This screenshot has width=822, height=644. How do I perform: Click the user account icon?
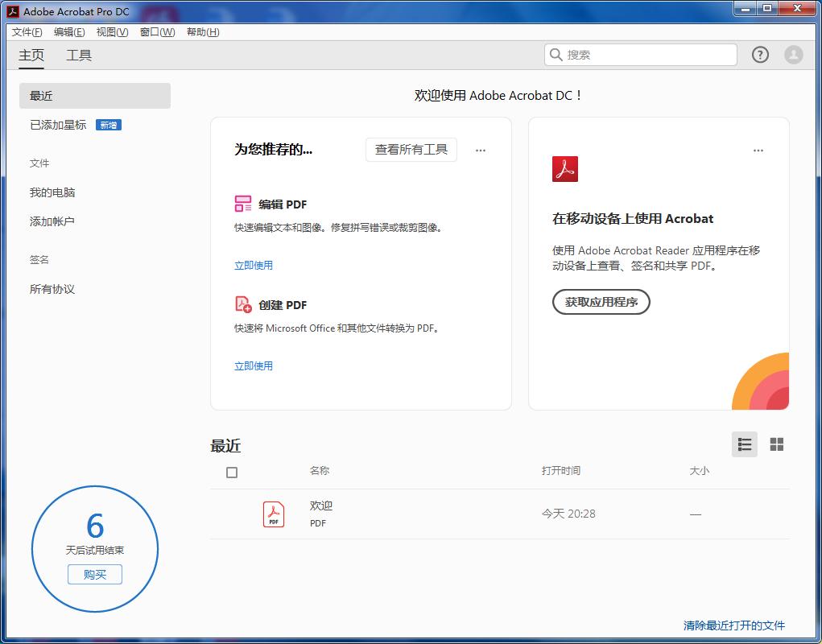coord(793,55)
